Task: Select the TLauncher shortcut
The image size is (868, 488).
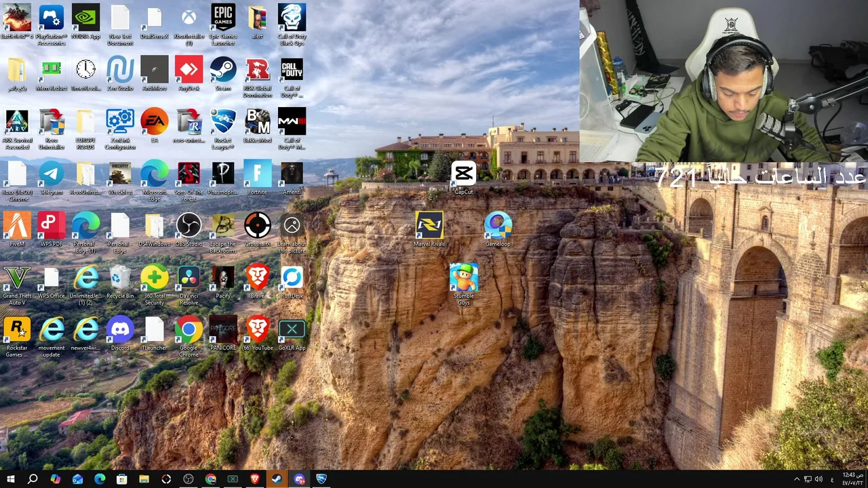Action: (155, 333)
